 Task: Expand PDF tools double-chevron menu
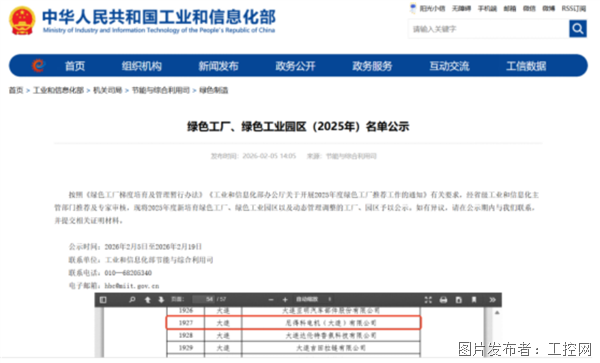click(x=492, y=300)
